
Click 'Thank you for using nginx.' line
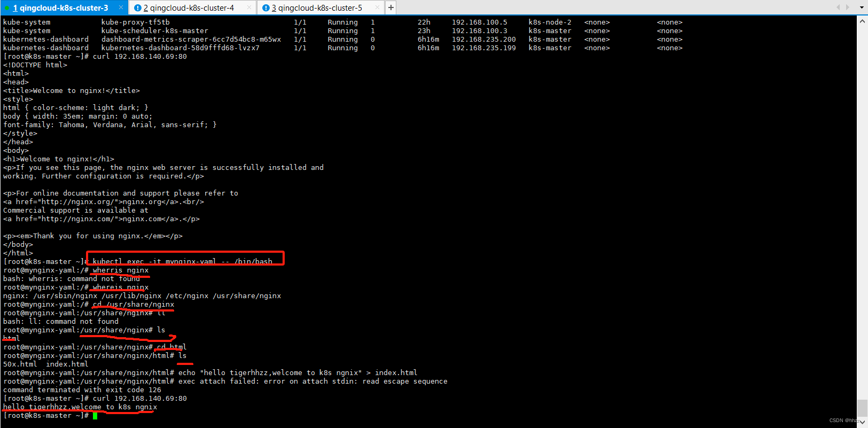pyautogui.click(x=93, y=236)
